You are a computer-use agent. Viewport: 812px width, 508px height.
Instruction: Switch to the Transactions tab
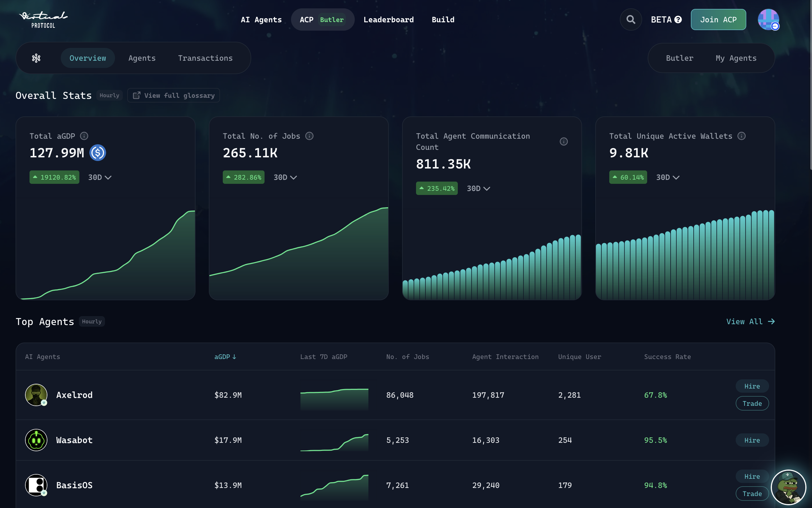point(205,58)
